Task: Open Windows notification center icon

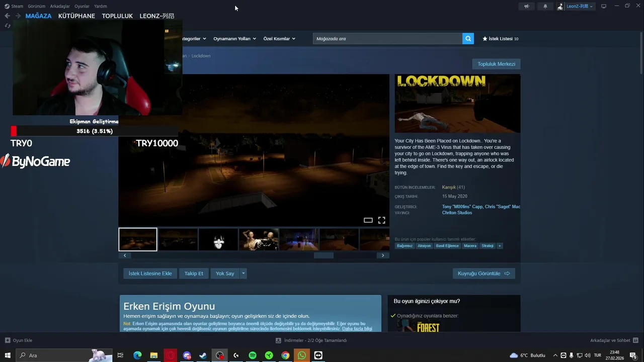Action: (633, 355)
